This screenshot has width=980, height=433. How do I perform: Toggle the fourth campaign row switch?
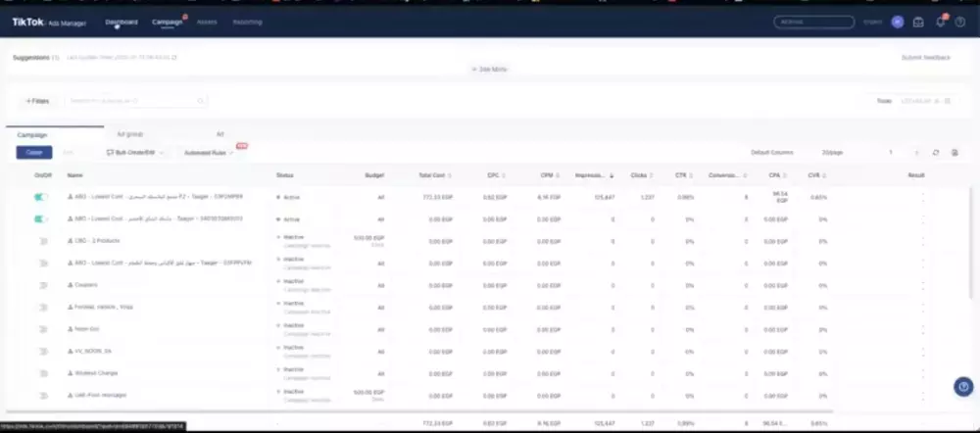tap(42, 264)
